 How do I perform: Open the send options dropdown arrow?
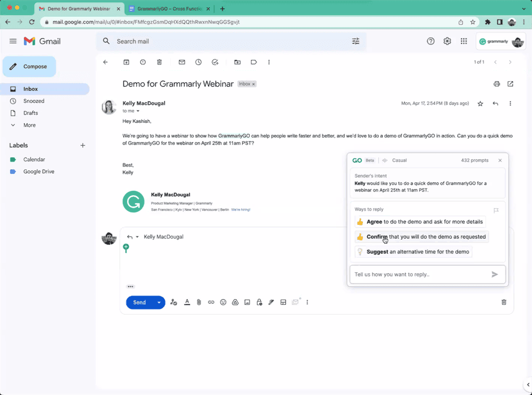pyautogui.click(x=159, y=302)
